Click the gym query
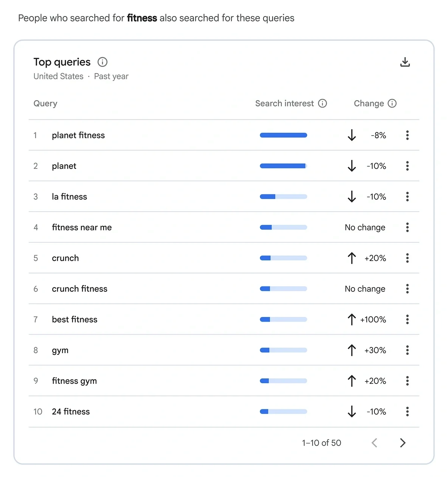448x477 pixels. pos(60,351)
